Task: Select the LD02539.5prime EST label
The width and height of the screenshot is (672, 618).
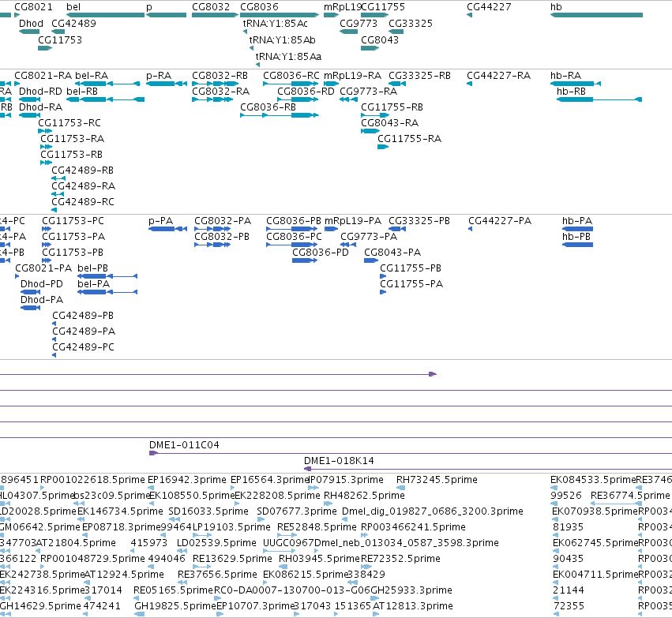Action: click(x=216, y=543)
